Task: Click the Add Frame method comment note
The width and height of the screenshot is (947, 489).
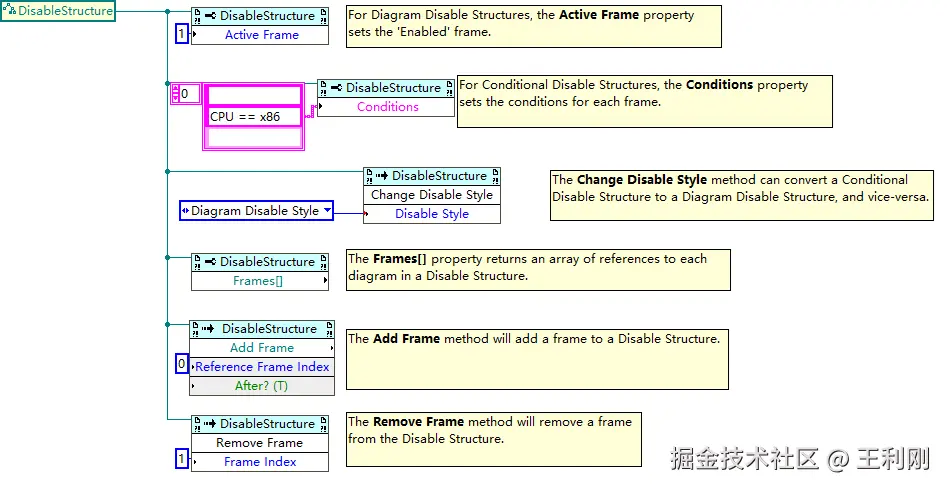Action: (x=538, y=359)
